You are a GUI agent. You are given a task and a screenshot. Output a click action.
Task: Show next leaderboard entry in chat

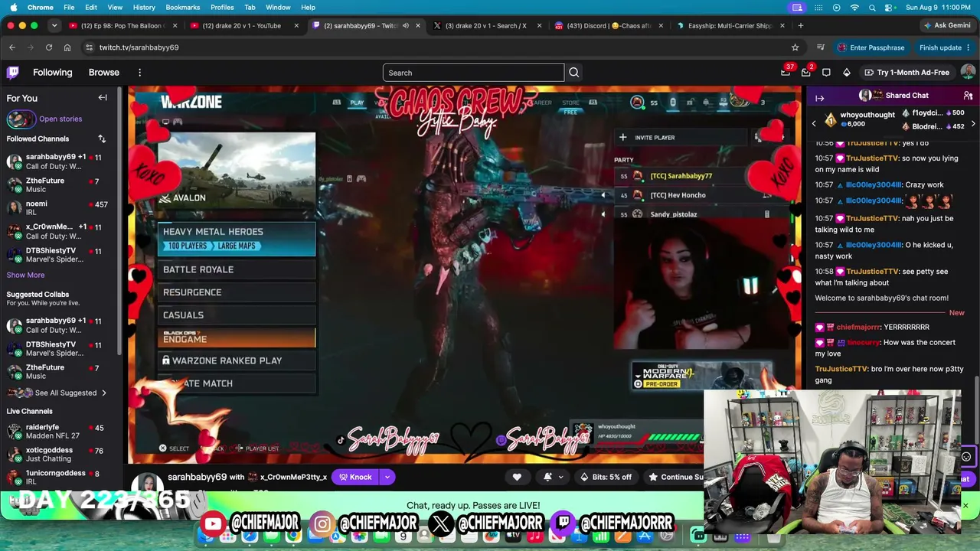tap(973, 123)
